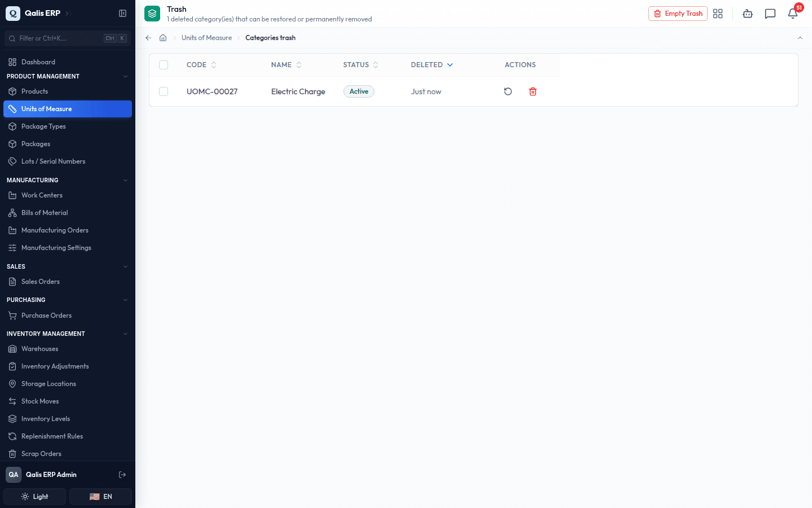Collapse the Manufacturing section
The width and height of the screenshot is (812, 508).
(x=125, y=180)
